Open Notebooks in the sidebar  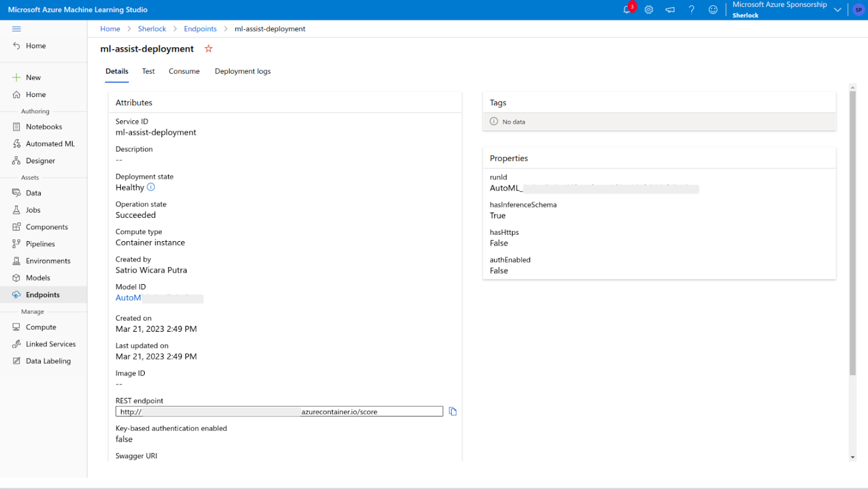pyautogui.click(x=44, y=127)
